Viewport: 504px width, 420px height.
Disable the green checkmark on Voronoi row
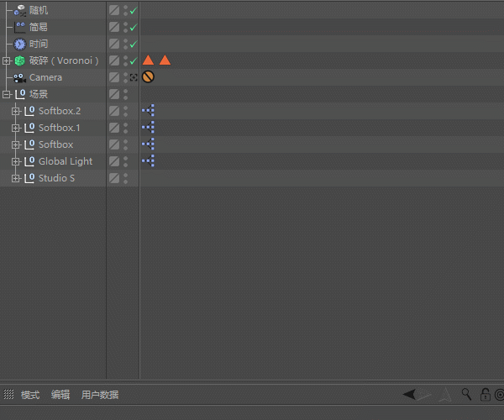coord(134,60)
